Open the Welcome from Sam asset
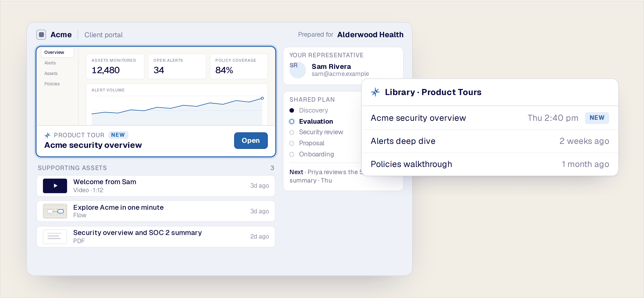The height and width of the screenshot is (298, 644). coord(156,186)
